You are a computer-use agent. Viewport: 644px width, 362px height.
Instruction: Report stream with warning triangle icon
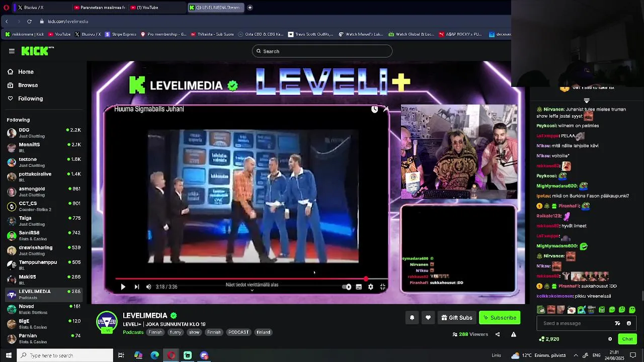pos(514,334)
